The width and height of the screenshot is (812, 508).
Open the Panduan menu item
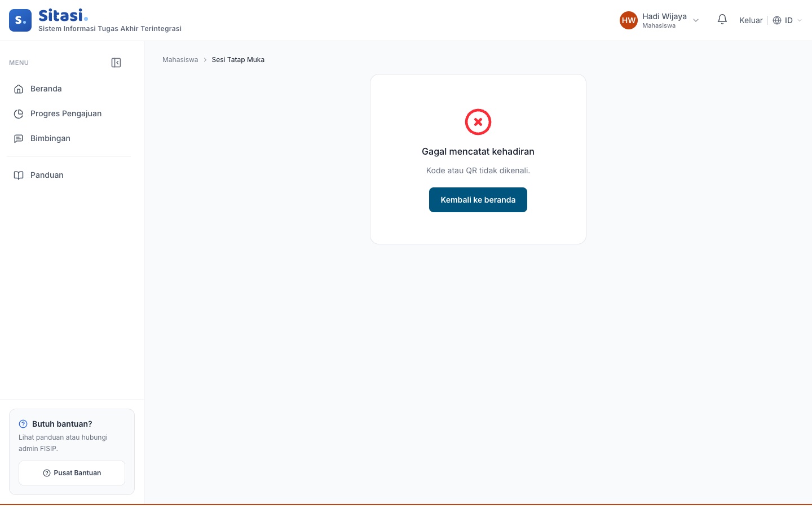(x=69, y=176)
